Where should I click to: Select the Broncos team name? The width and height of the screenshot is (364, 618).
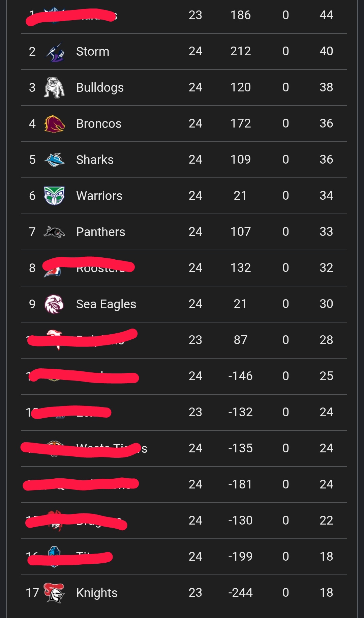pyautogui.click(x=99, y=124)
